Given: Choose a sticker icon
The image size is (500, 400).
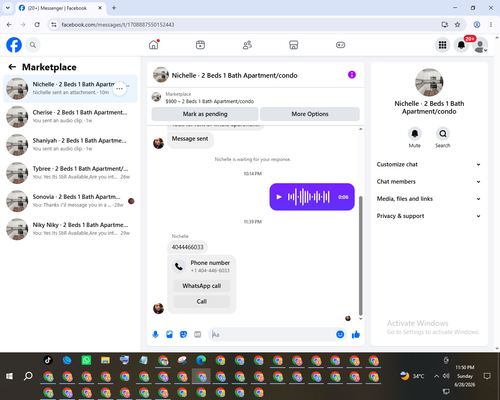Looking at the screenshot, I should pyautogui.click(x=183, y=334).
